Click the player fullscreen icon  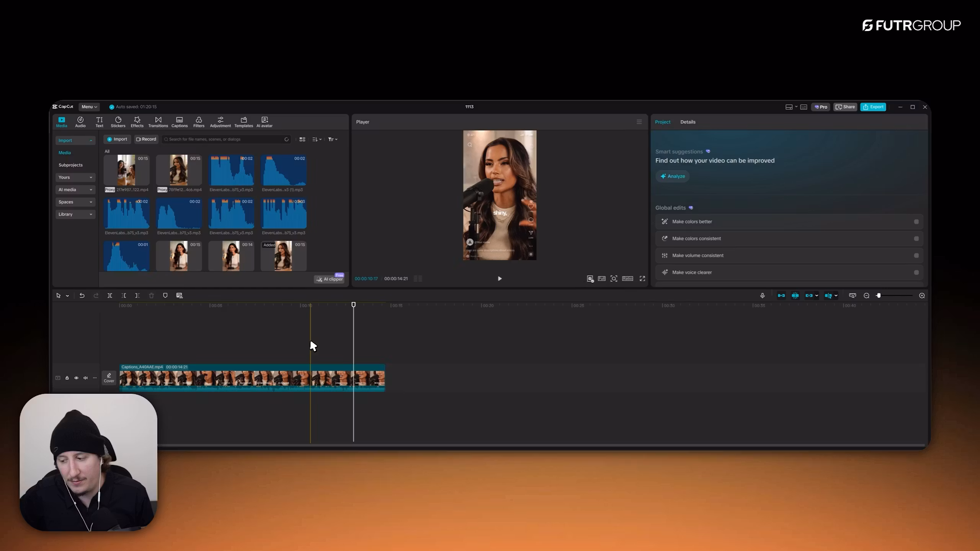[642, 279]
